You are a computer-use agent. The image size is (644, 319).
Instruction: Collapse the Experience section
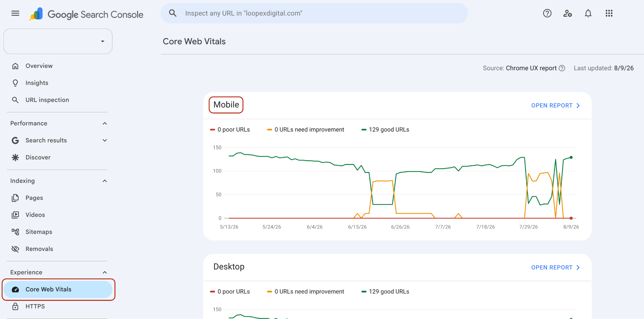(x=105, y=272)
